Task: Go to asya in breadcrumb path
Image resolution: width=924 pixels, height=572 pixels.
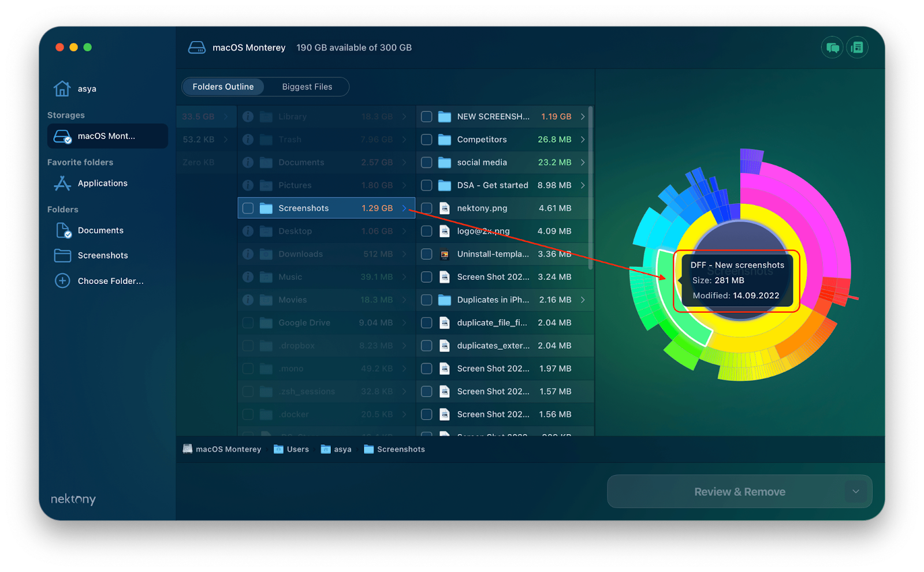Action: (x=336, y=449)
